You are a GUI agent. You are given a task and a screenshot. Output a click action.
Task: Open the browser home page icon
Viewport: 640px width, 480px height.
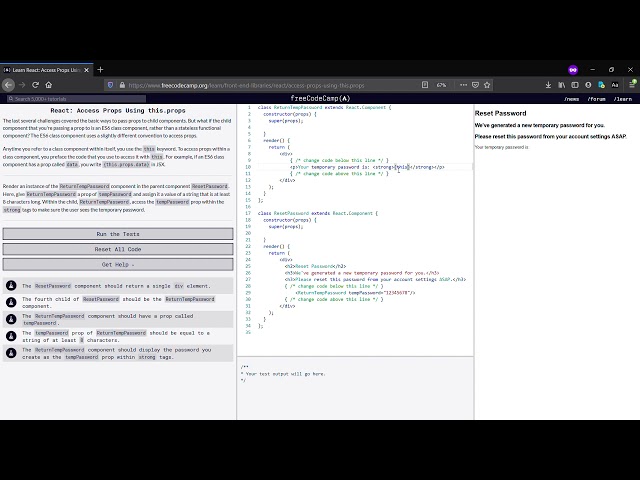pos(49,85)
